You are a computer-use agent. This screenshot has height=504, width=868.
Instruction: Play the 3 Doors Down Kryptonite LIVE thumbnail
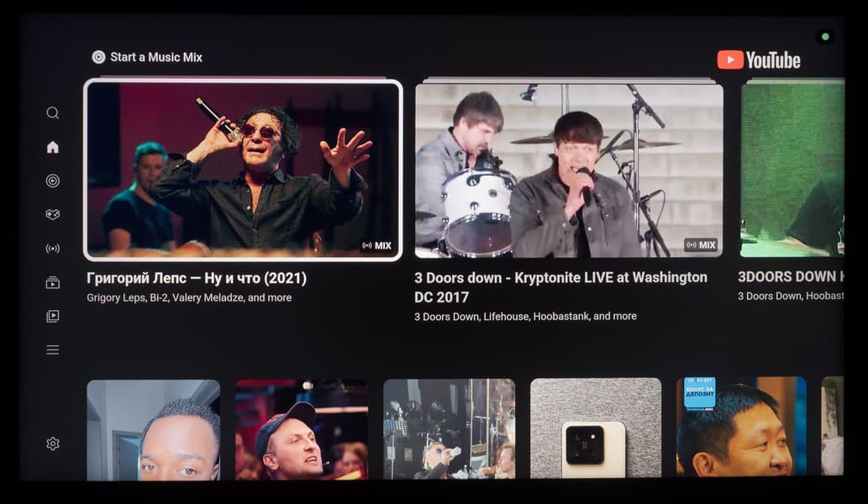(x=569, y=171)
